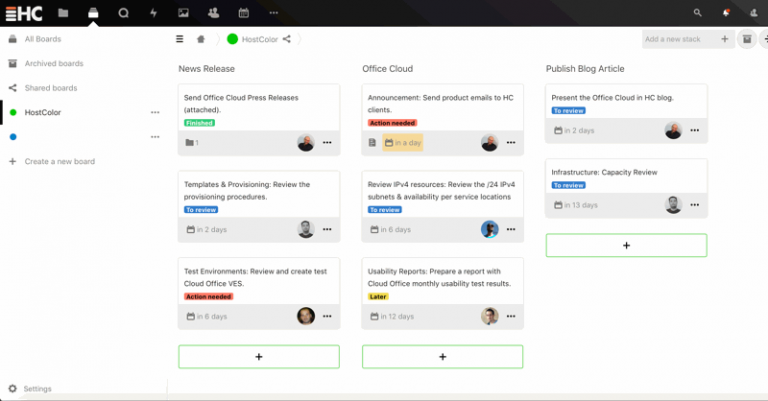
Task: Open menu for Test Environments card
Action: coord(327,316)
